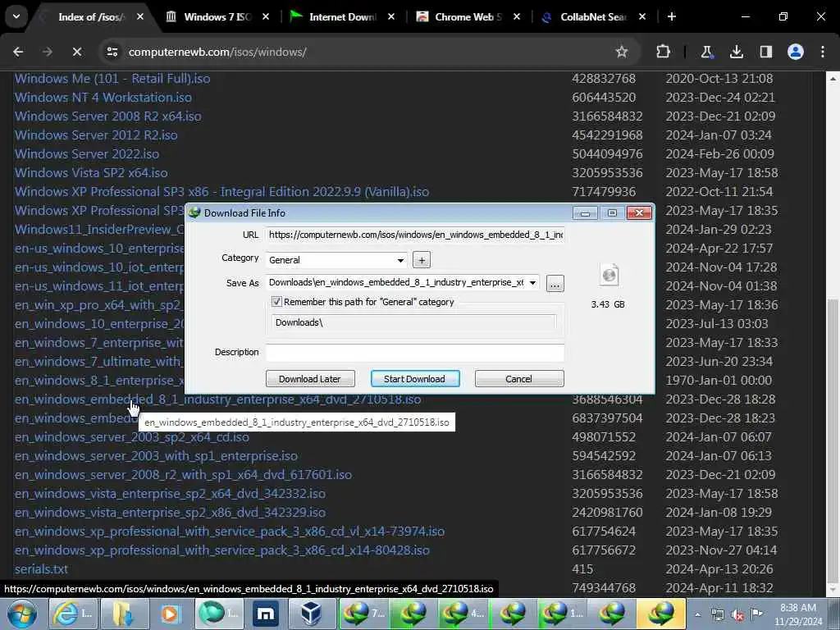Click the computernewb.com address bar URL
840x630 pixels.
point(217,52)
